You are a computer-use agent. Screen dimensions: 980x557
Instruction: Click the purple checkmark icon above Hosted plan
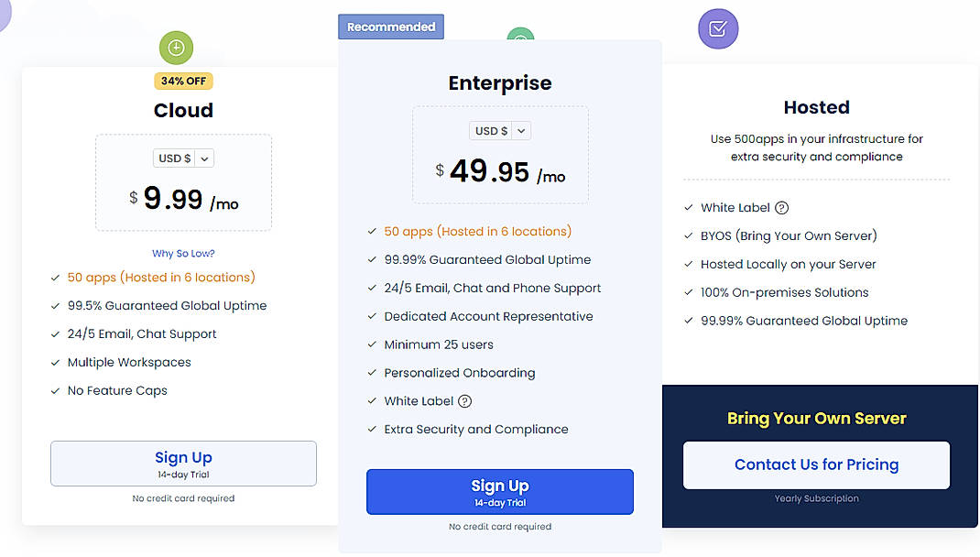click(717, 28)
